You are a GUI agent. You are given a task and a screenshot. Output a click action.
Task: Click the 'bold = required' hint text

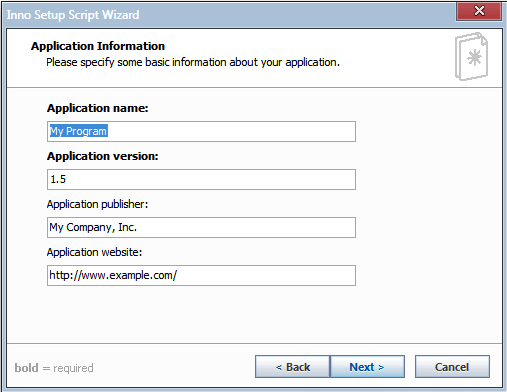(54, 368)
